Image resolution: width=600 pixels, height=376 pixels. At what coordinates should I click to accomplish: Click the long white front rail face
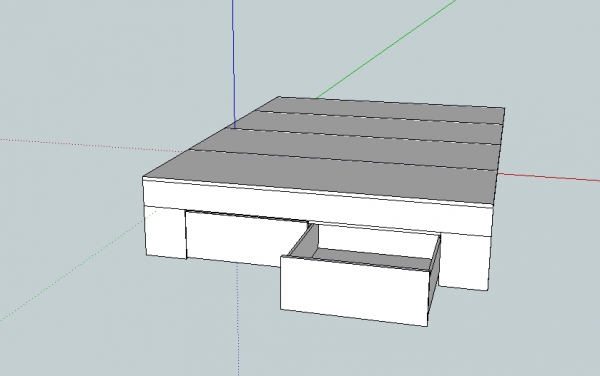pyautogui.click(x=318, y=208)
